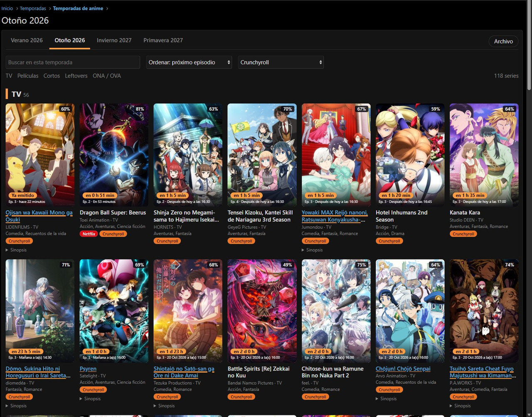Screen dimensions: 532x417
Task: Click the Crunchyroll badge under Hotel Inhumans 2nd Season
Action: pyautogui.click(x=389, y=241)
